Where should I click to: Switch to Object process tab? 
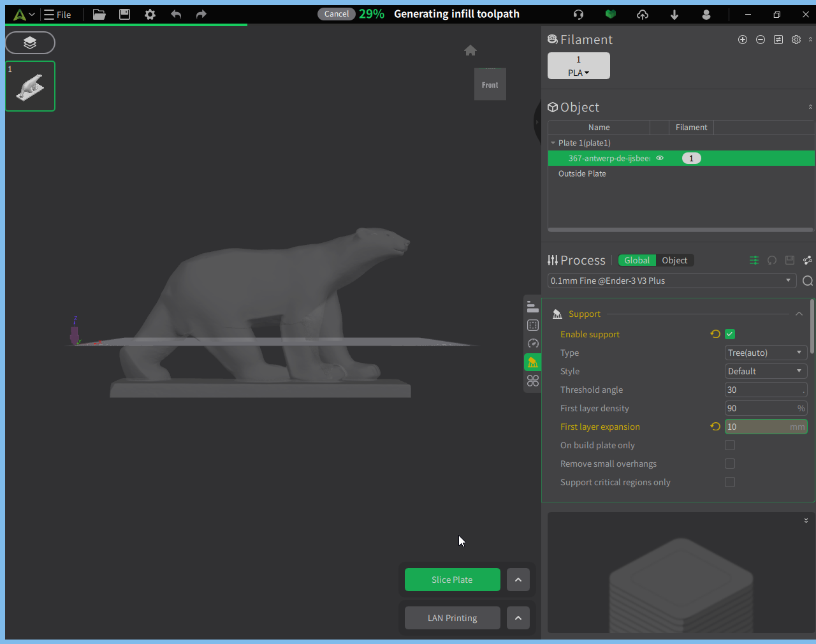674,260
